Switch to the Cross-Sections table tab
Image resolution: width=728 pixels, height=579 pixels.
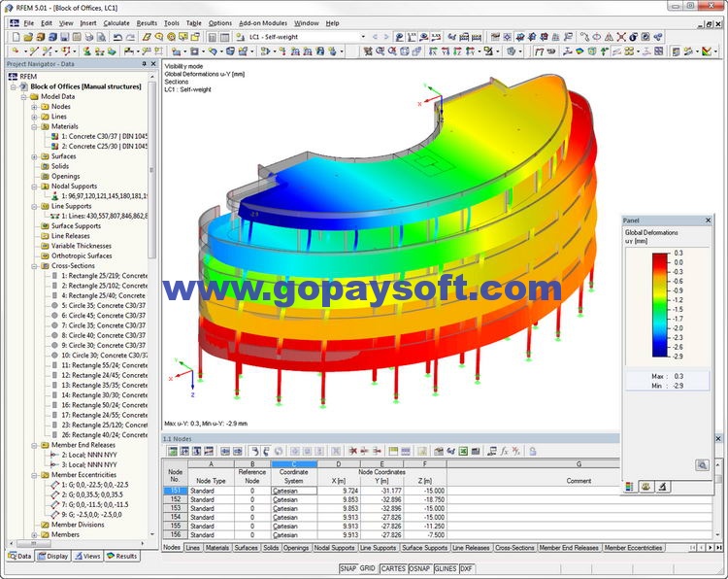click(x=514, y=548)
